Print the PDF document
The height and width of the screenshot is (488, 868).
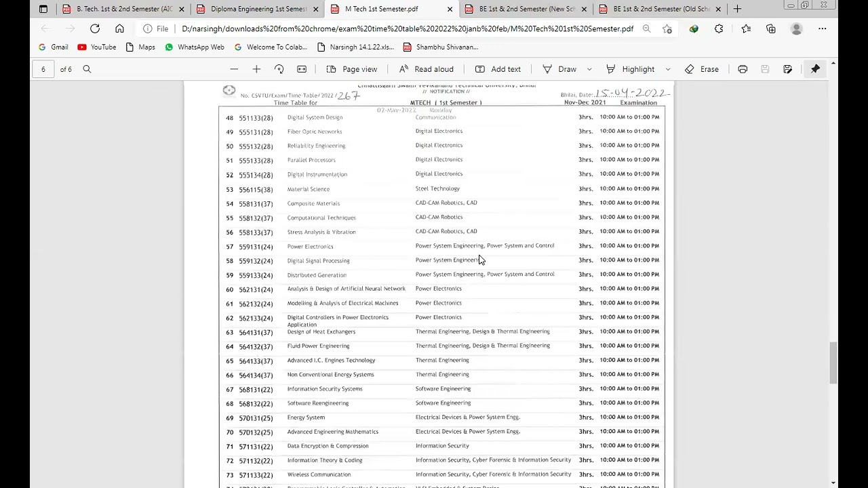pos(743,69)
